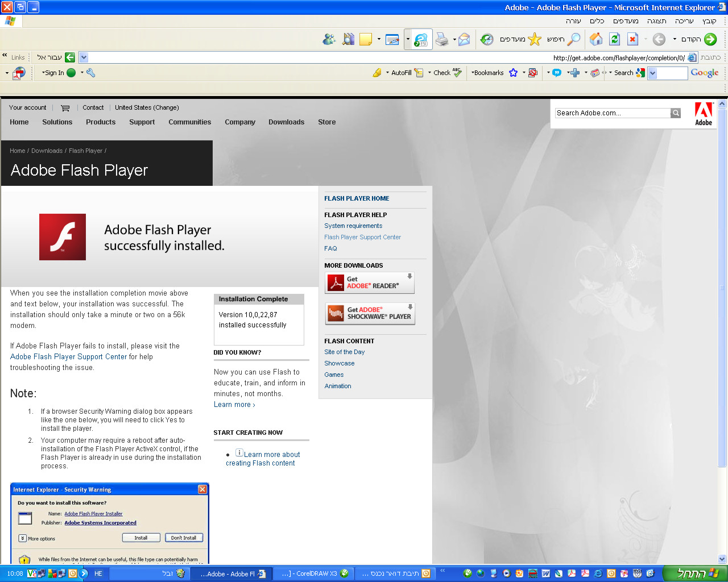Click the green Go arrow by address bar
The height and width of the screenshot is (582, 728).
pyautogui.click(x=70, y=57)
